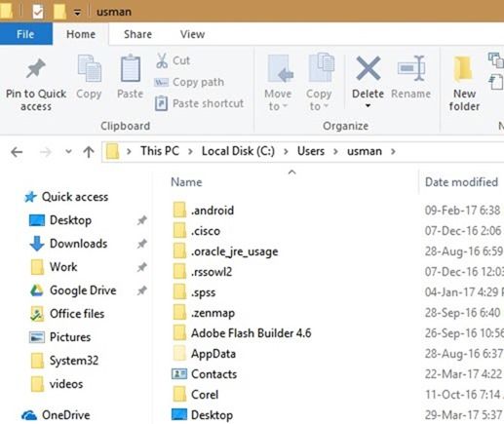Open the File menu tab
The image size is (504, 424).
tap(25, 34)
